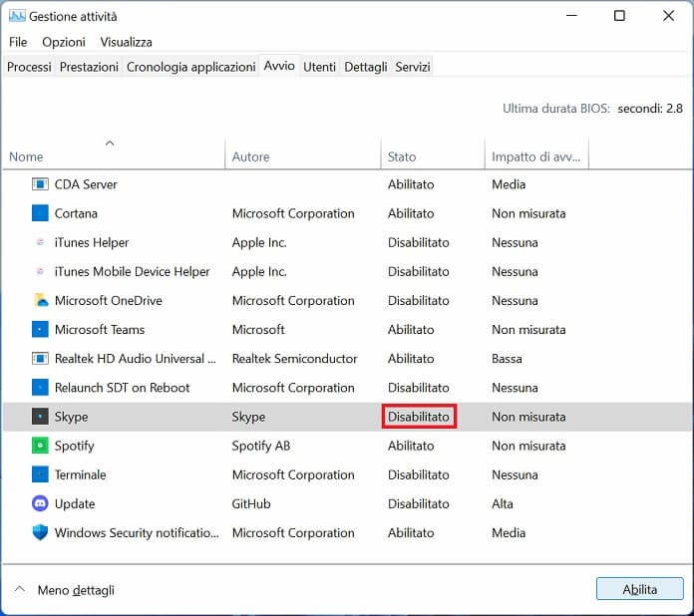Viewport: 694px width, 616px height.
Task: Click CDA Server's Media impact value
Action: click(509, 184)
